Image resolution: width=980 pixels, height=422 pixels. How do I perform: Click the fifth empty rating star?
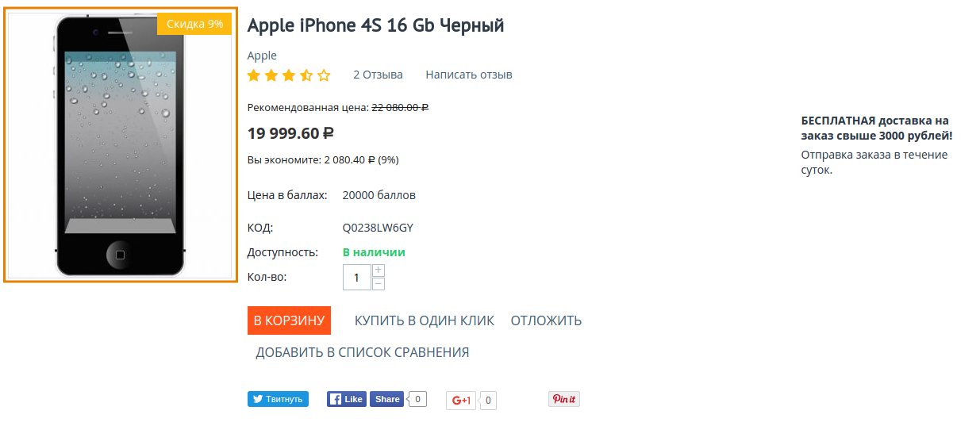(324, 75)
